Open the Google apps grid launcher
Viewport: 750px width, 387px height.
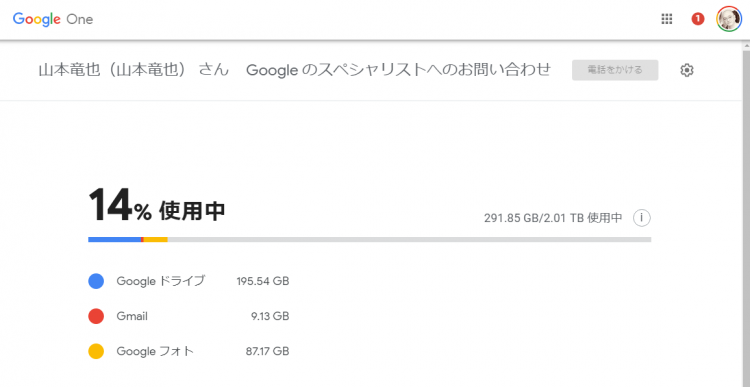click(666, 19)
